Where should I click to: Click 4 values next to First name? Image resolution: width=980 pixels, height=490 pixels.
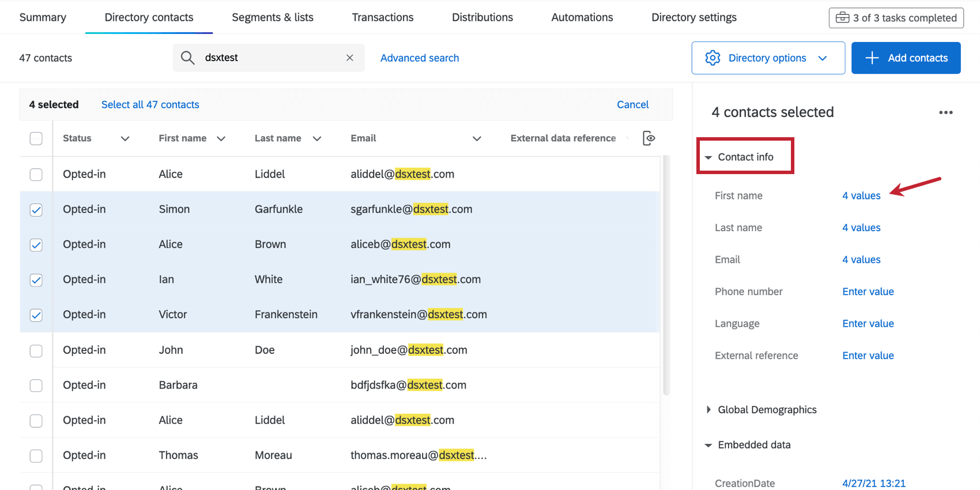(861, 196)
